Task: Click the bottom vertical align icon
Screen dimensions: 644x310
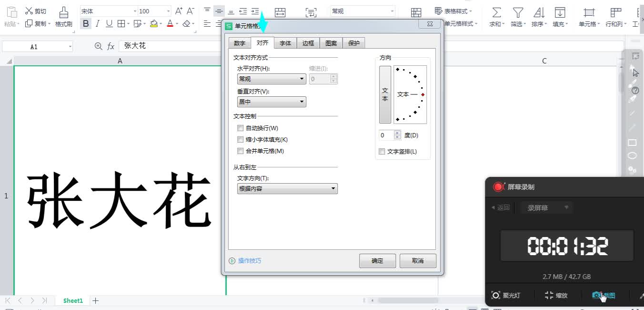Action: point(231,11)
